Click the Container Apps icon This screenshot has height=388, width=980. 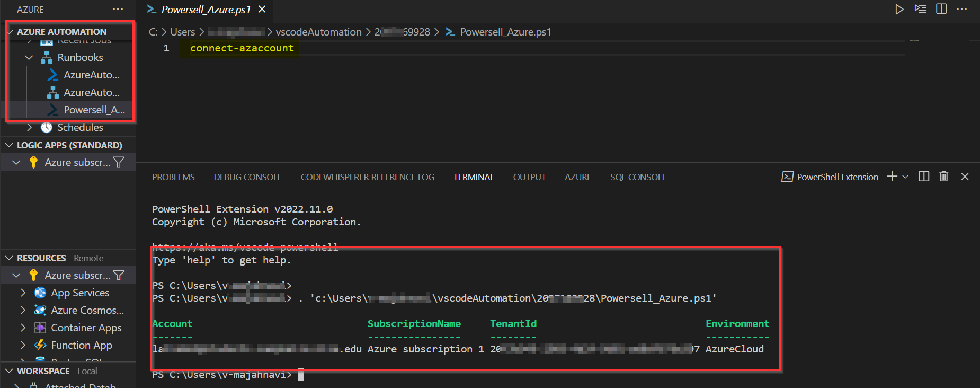tap(40, 328)
